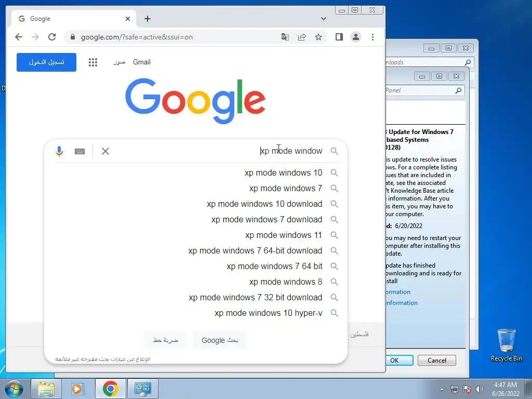This screenshot has width=532, height=399.
Task: Click the report inappropriate predictions link
Action: point(102,360)
